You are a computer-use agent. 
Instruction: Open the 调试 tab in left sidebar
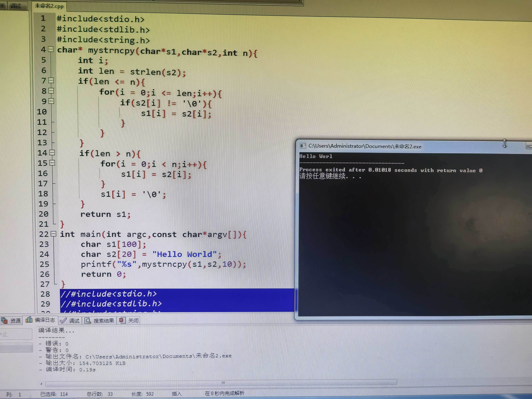[16, 6]
